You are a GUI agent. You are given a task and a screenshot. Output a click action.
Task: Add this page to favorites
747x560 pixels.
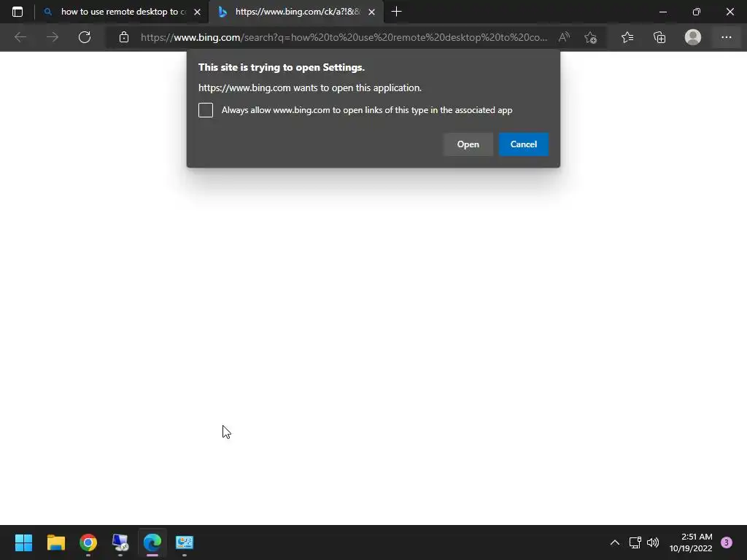[x=590, y=37]
